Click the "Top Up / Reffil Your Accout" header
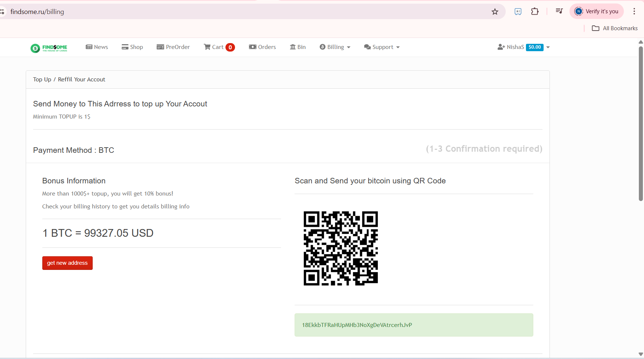 click(x=69, y=80)
